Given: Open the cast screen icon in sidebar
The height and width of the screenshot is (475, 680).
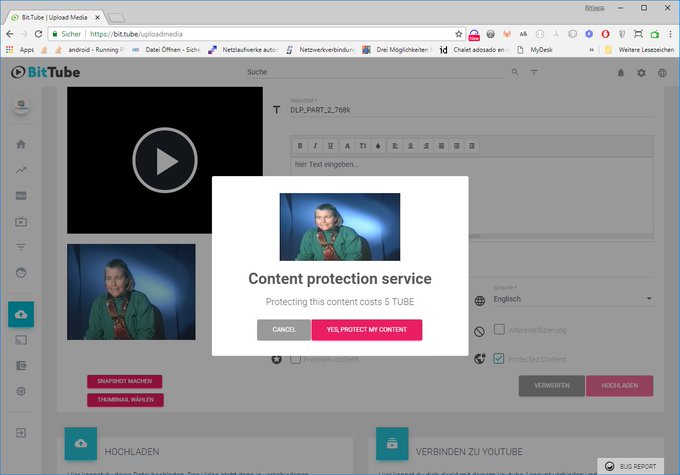Looking at the screenshot, I should [21, 340].
